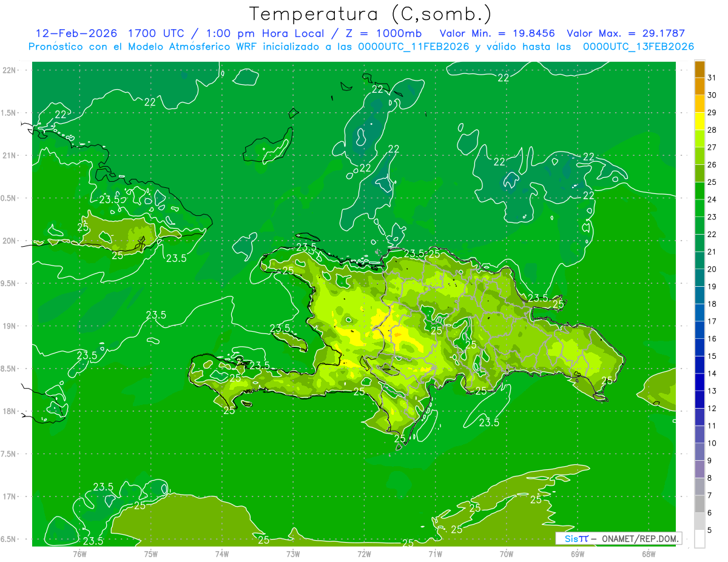Click the olive-green legend swatch between 25 and 26

(699, 173)
